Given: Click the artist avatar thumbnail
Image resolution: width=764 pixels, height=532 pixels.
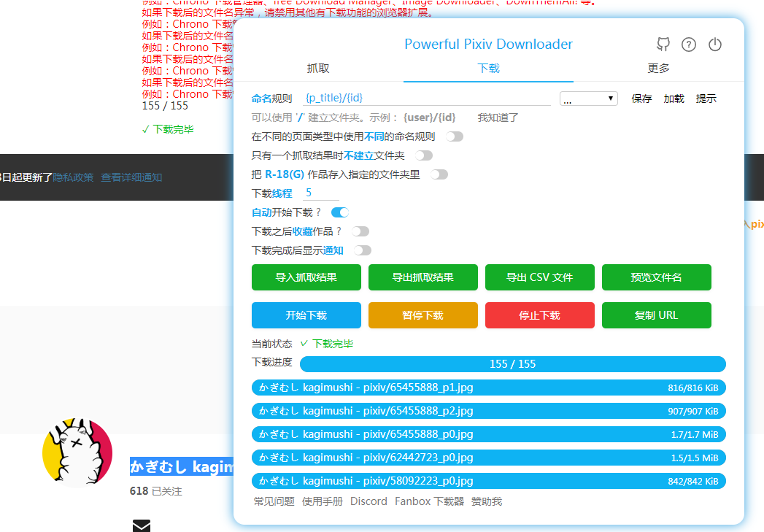Looking at the screenshot, I should [x=77, y=452].
